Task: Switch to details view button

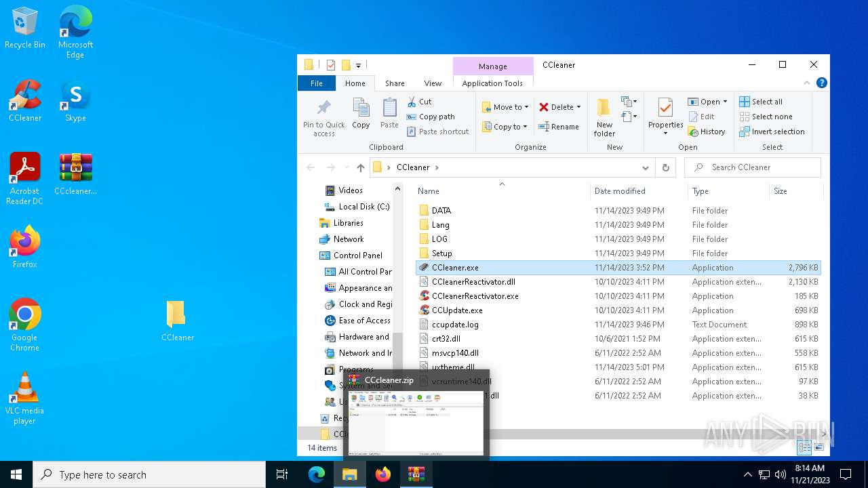Action: (x=805, y=447)
